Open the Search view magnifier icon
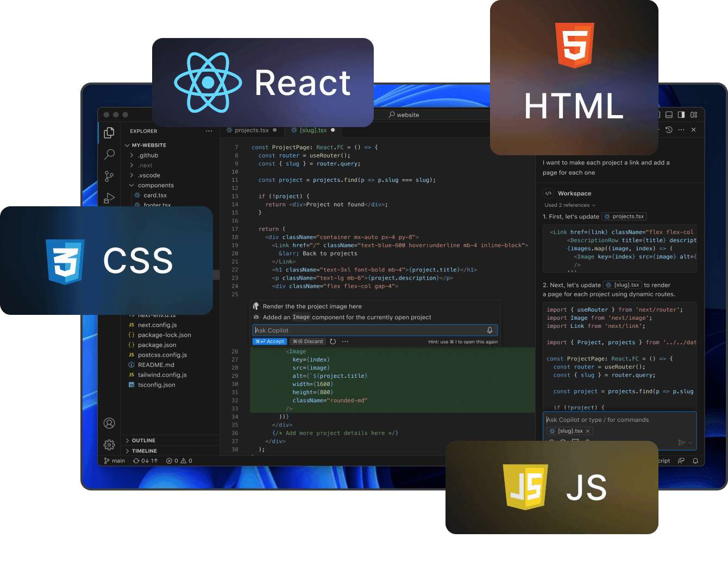The width and height of the screenshot is (728, 570). click(x=109, y=154)
